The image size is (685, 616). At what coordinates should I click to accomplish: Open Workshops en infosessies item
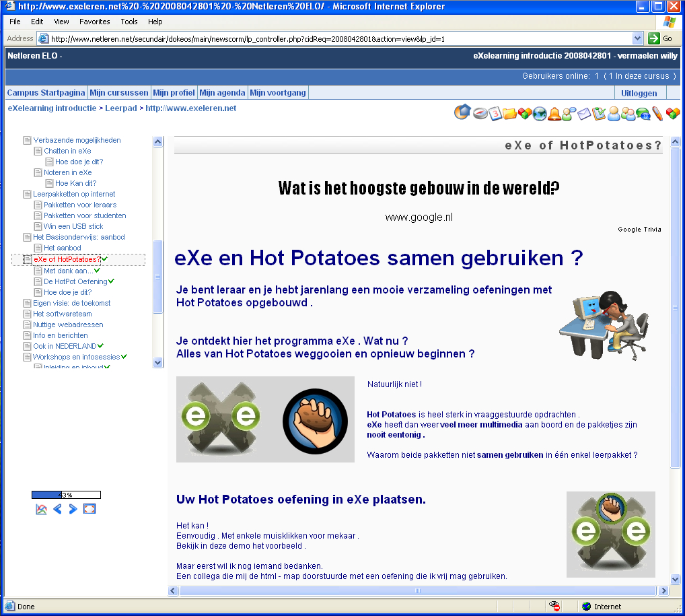(77, 357)
